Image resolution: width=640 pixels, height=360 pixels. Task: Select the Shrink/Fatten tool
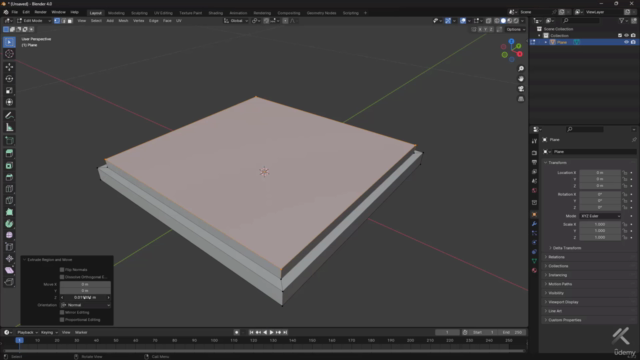[x=9, y=259]
